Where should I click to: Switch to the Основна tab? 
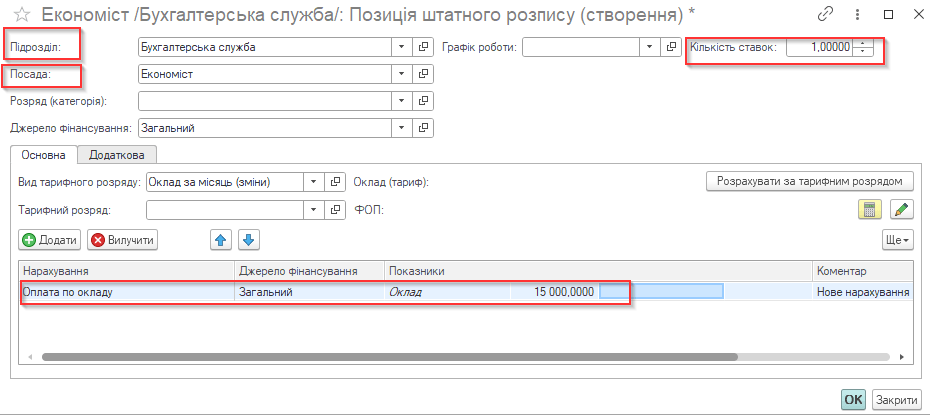coord(44,155)
